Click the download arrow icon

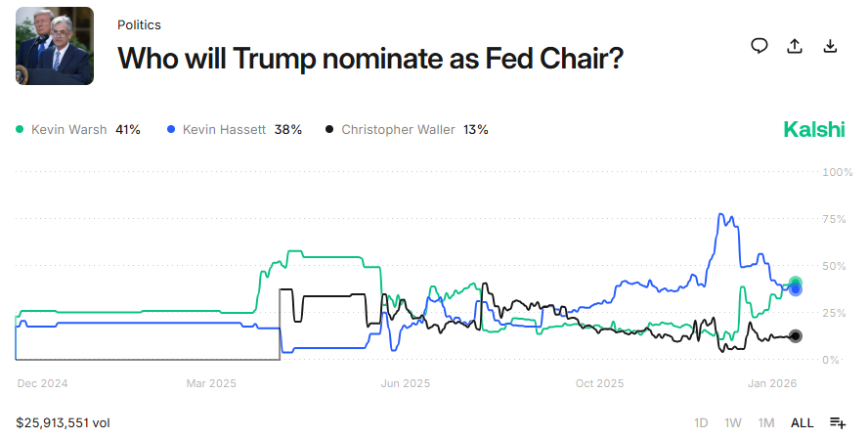(x=830, y=46)
